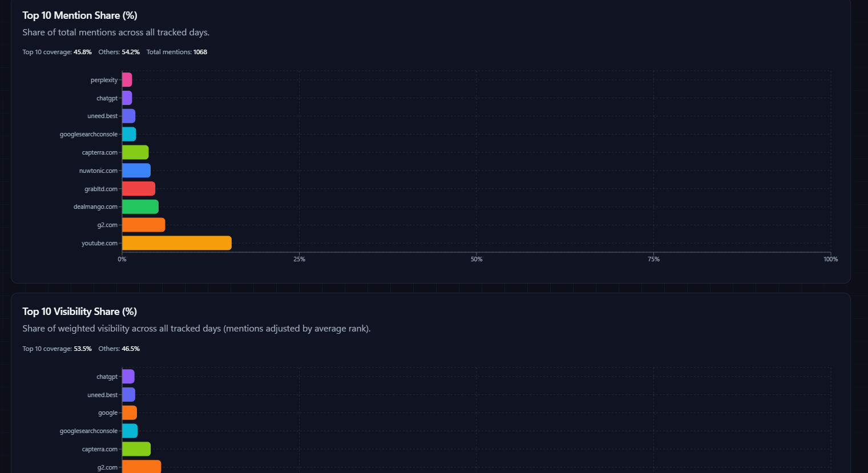Click the google orange bar in Visibility Share
Screen dimensions: 868x473
point(130,413)
